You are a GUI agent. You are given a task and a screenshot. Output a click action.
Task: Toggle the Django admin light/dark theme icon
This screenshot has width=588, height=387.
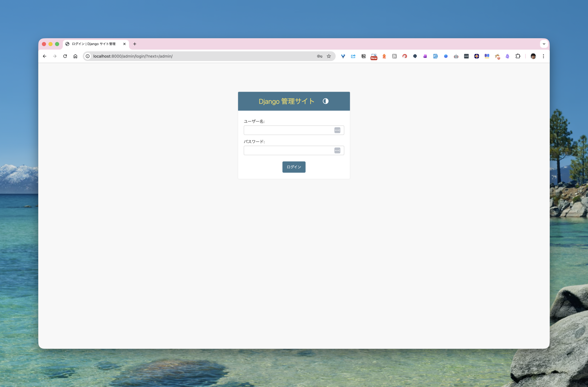[325, 101]
